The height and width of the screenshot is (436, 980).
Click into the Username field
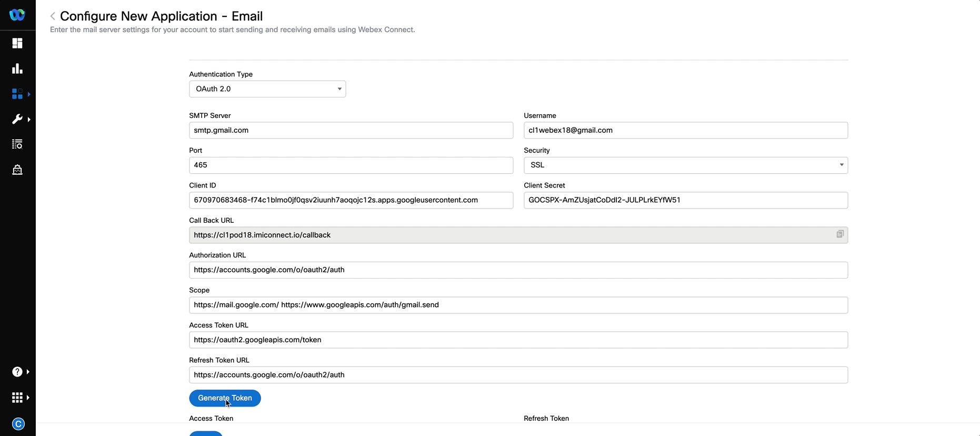pyautogui.click(x=686, y=131)
